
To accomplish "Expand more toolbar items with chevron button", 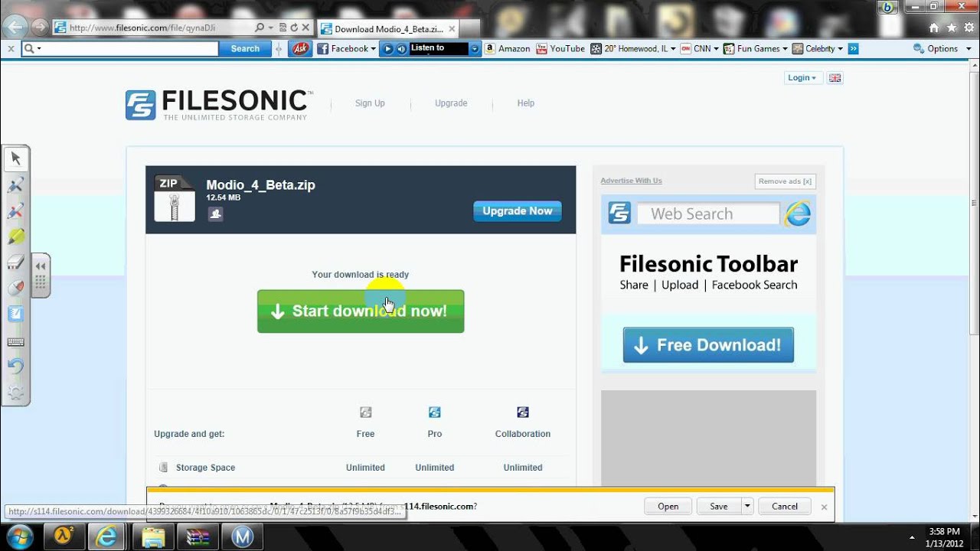I will [x=853, y=48].
